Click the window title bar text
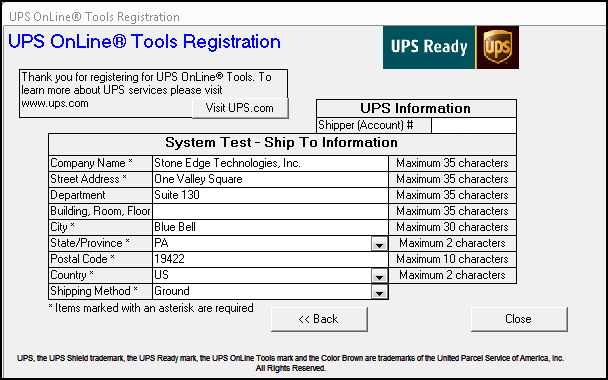The width and height of the screenshot is (608, 380). point(94,17)
